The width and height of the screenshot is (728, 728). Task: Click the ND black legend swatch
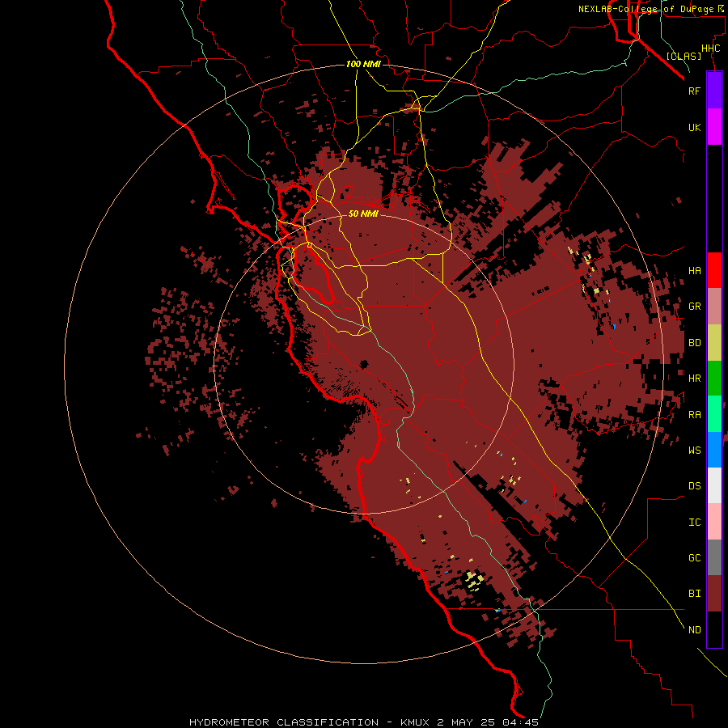[714, 629]
